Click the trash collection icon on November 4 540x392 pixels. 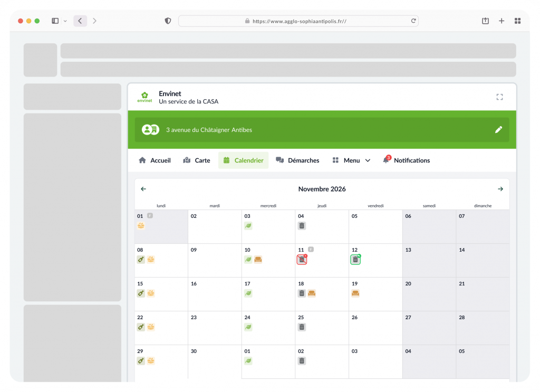point(302,225)
